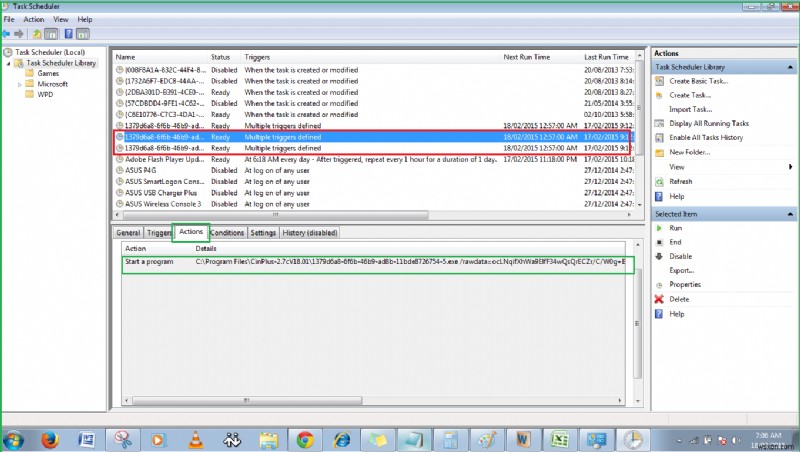The image size is (800, 452).
Task: Click Export... under Selected Item
Action: tap(682, 271)
